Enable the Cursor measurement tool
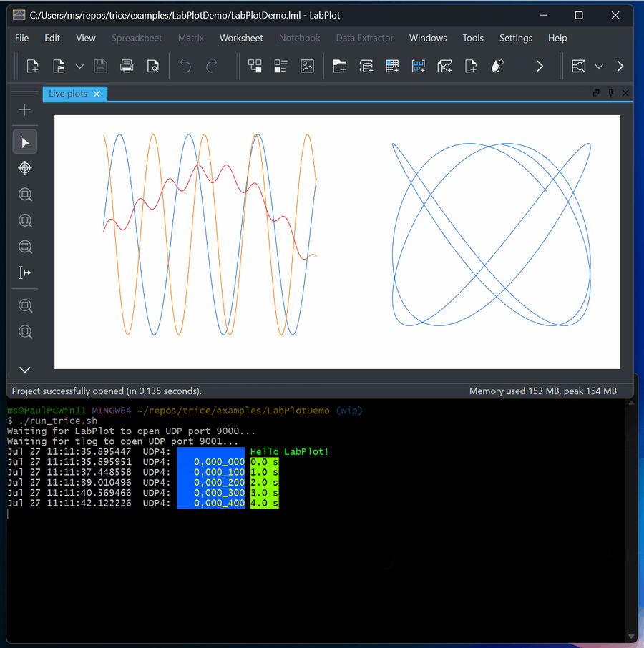Image resolution: width=644 pixels, height=648 pixels. tap(25, 273)
